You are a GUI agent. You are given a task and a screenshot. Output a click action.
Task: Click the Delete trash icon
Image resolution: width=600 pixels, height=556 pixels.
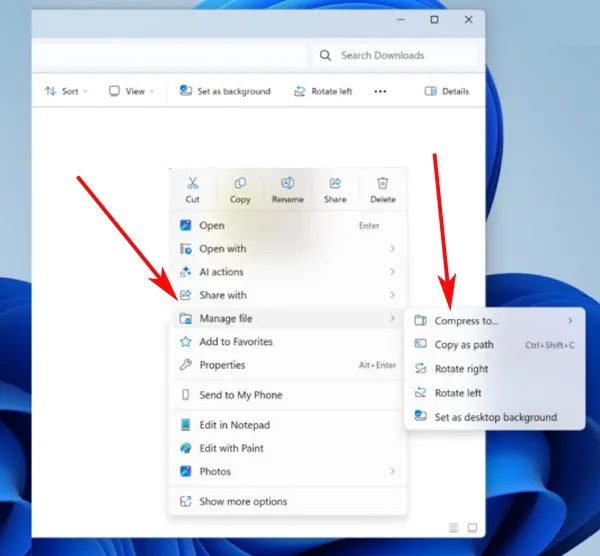click(x=382, y=184)
